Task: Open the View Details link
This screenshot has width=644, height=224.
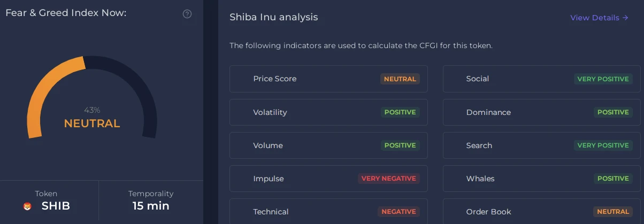Action: (x=599, y=18)
